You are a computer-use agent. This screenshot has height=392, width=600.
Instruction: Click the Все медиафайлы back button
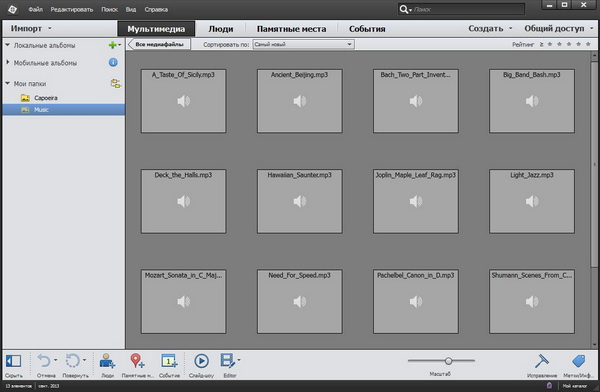tap(159, 44)
